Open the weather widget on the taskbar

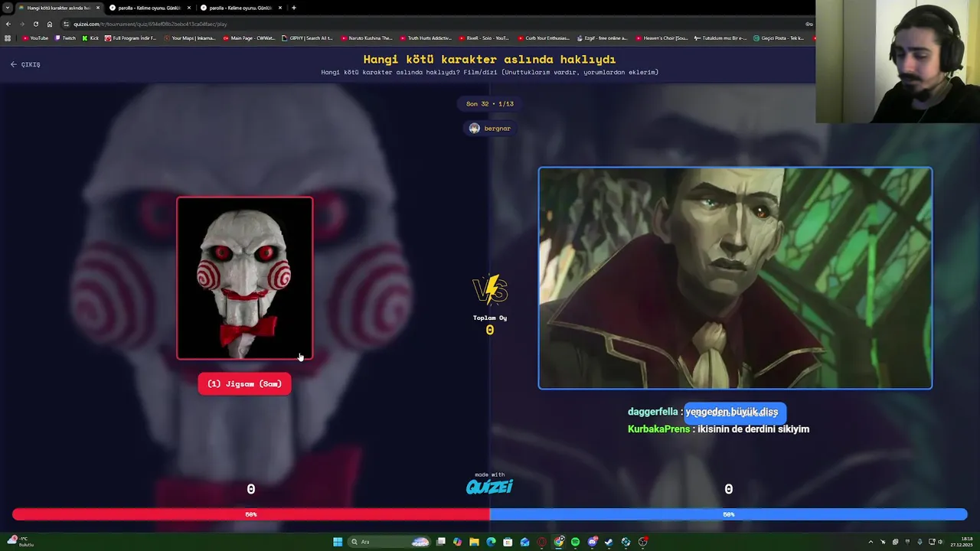coord(21,542)
